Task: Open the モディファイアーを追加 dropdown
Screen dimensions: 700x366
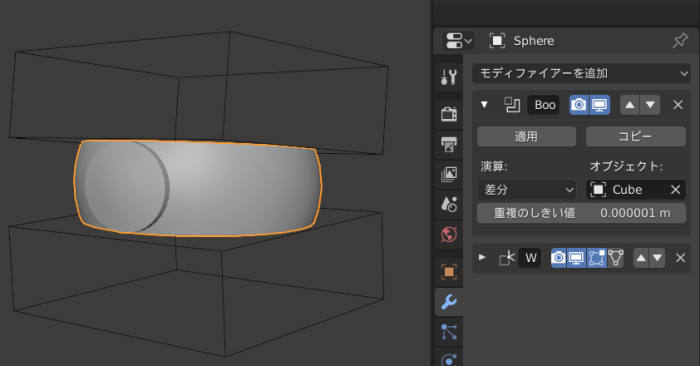Action: coord(582,73)
